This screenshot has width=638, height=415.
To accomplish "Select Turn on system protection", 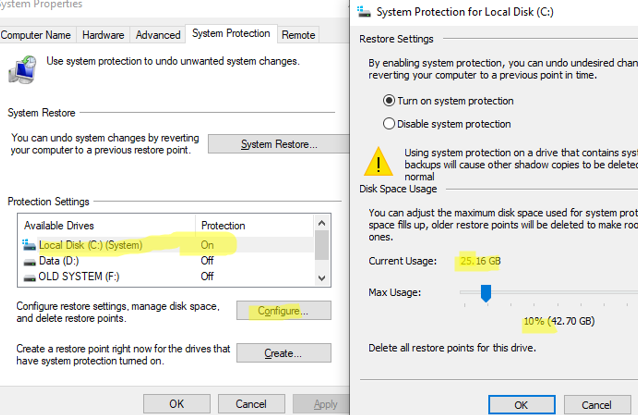I will click(x=390, y=101).
